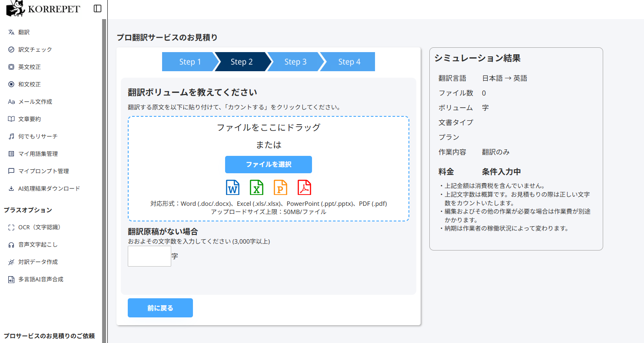
Task: Select the 訳文チェック checkmark icon
Action: coord(11,49)
